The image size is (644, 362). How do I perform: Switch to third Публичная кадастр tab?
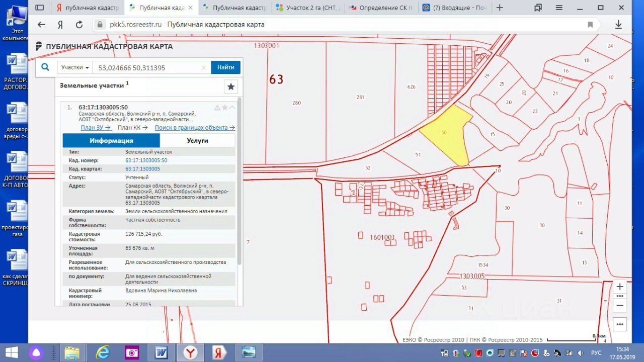235,8
